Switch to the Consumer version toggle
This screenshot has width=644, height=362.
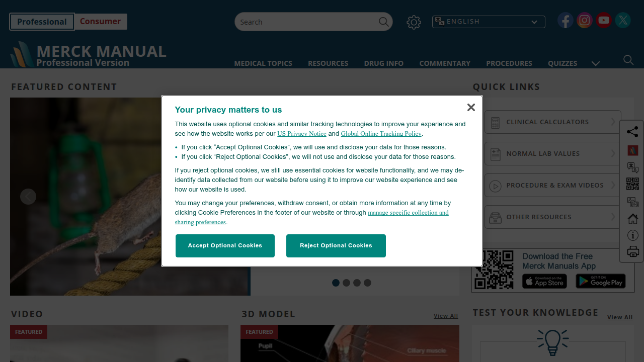tap(100, 22)
